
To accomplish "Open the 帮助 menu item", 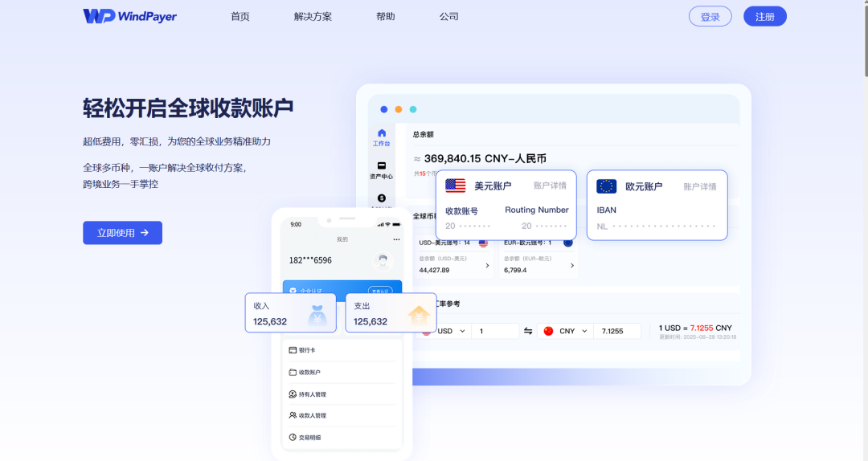I will coord(385,17).
